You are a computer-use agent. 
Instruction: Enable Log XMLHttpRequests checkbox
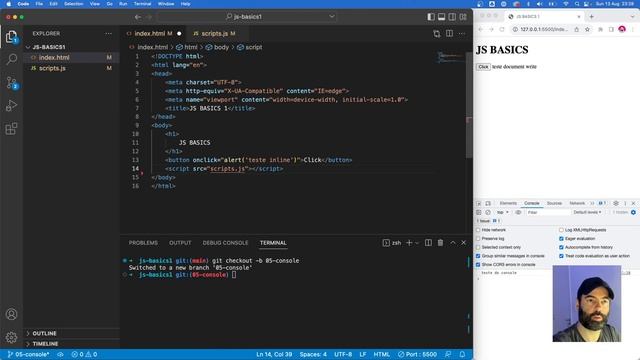point(561,230)
